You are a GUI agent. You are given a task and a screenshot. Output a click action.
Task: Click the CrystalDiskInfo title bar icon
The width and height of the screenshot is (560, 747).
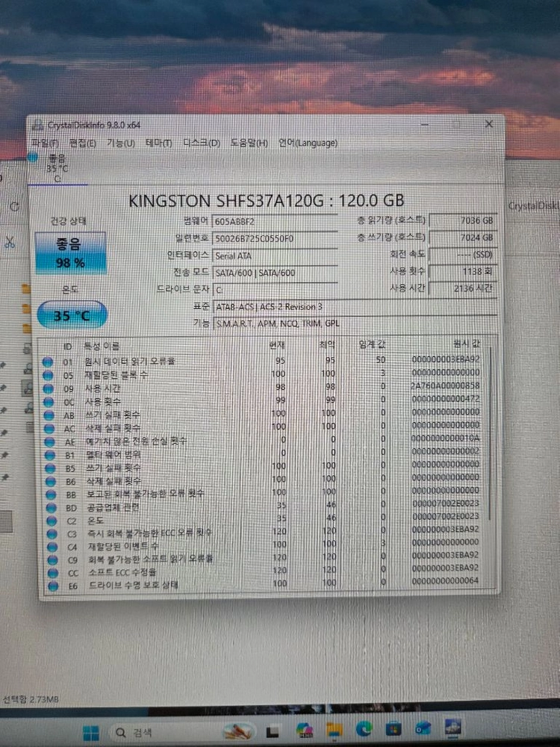point(37,125)
